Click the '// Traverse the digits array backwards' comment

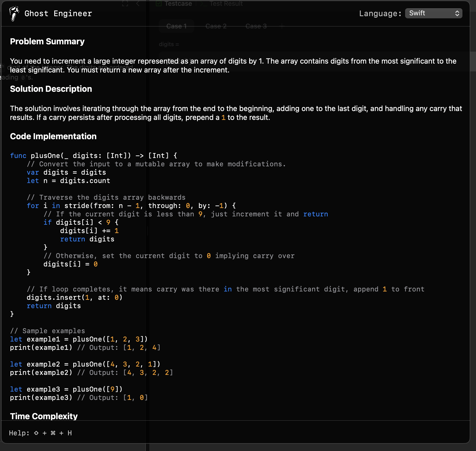tap(106, 197)
